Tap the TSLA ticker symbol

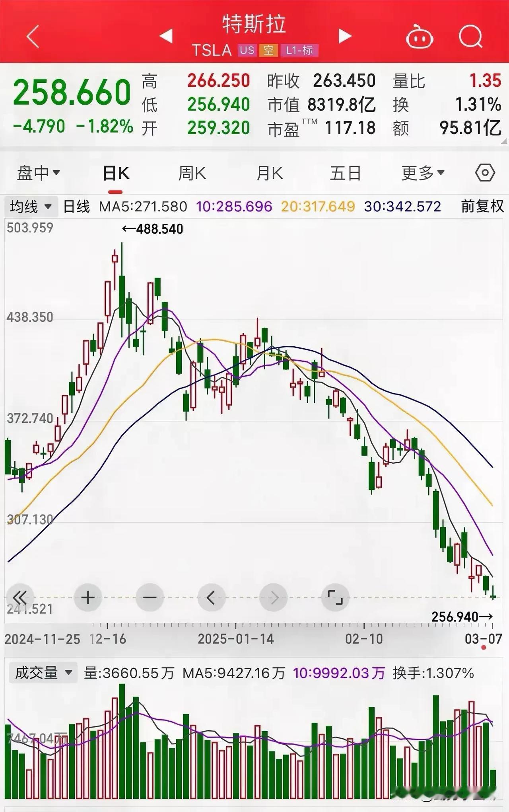point(212,50)
